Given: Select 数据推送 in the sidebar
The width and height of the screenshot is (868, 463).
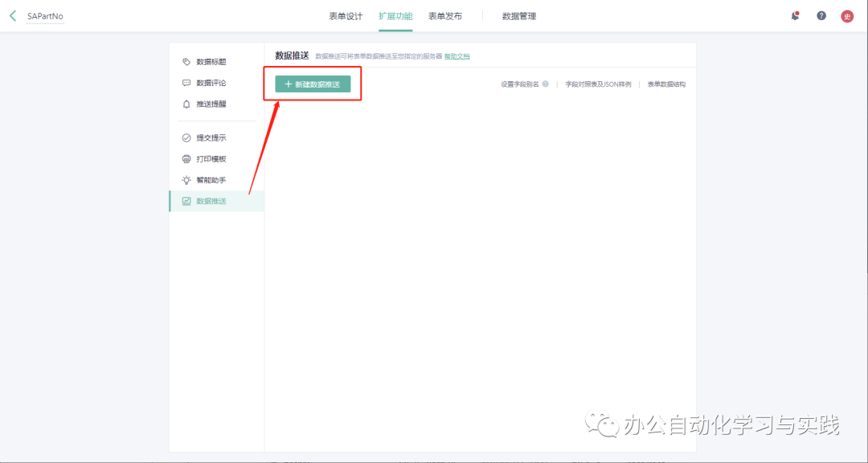Looking at the screenshot, I should [x=216, y=201].
